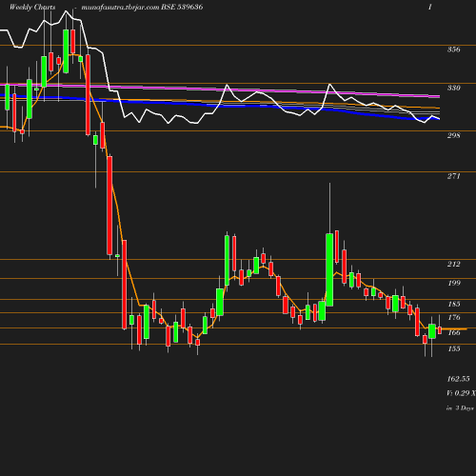The height and width of the screenshot is (476, 476).
Task: Select the 185 price level label
Action: pyautogui.click(x=453, y=304)
